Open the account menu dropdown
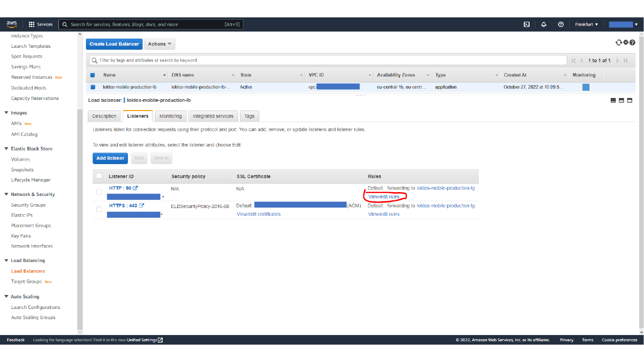Screen dimensions: 644x362 point(623,25)
